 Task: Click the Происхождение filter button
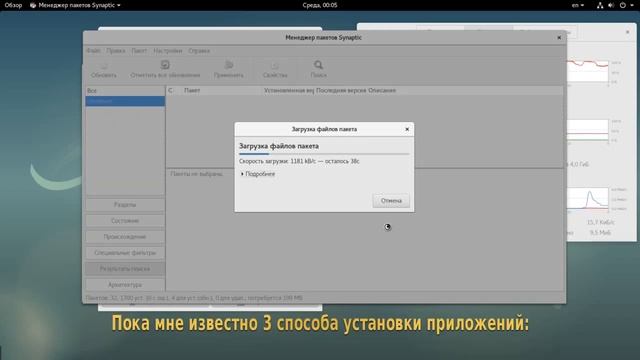[x=125, y=237]
